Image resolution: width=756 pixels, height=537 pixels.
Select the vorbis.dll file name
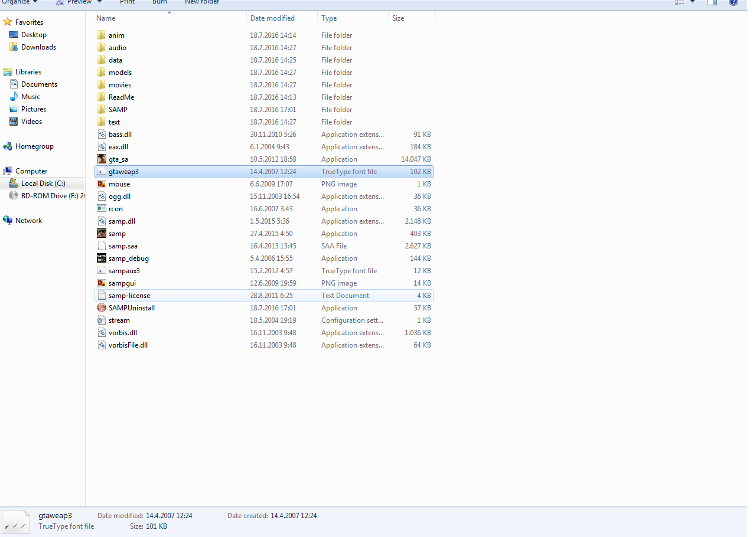point(123,333)
